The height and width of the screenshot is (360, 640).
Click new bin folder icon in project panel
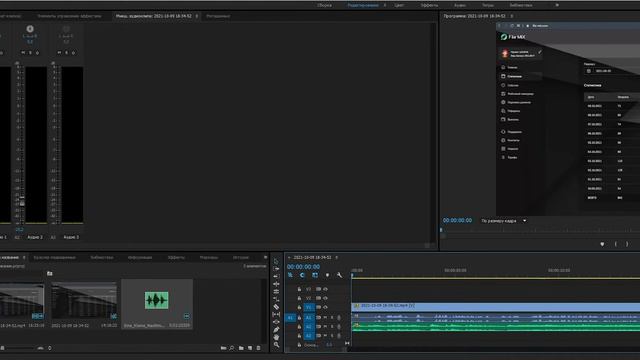click(241, 348)
